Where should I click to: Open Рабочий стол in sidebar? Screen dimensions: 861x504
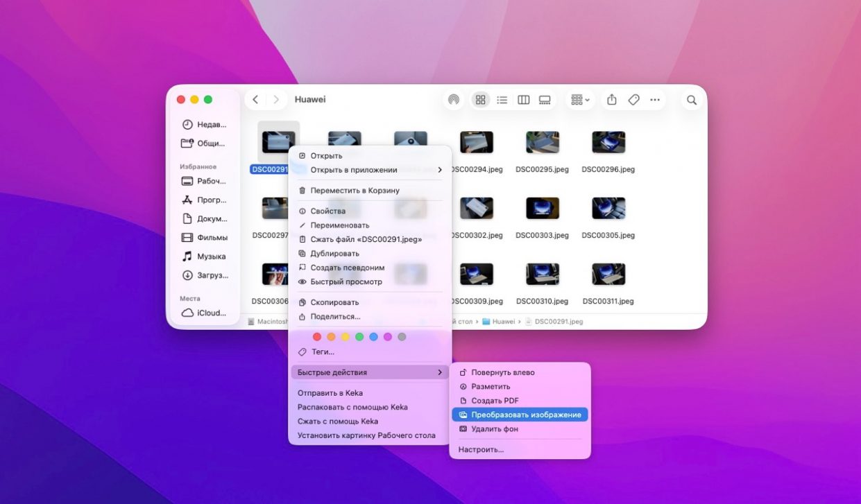204,181
